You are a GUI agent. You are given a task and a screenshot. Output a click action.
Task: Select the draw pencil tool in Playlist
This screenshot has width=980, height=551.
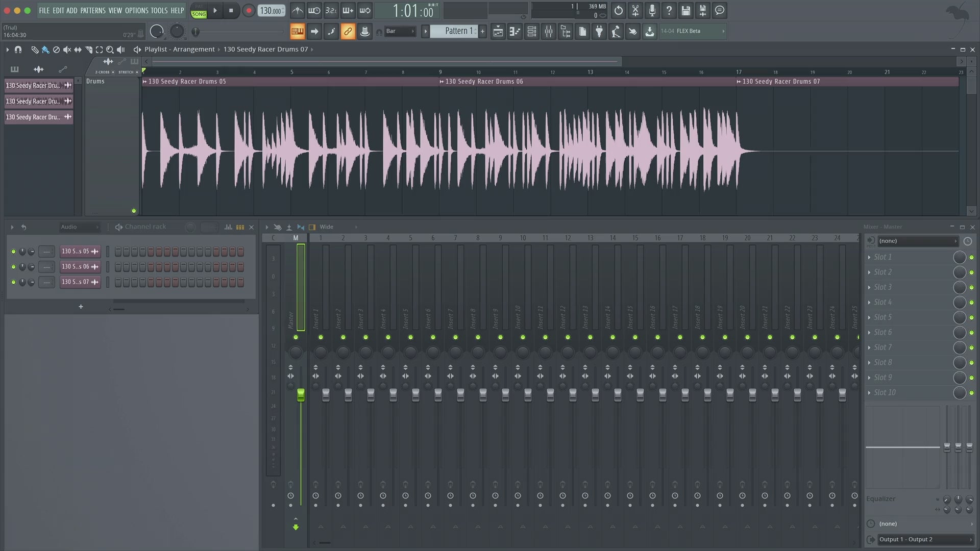point(35,49)
